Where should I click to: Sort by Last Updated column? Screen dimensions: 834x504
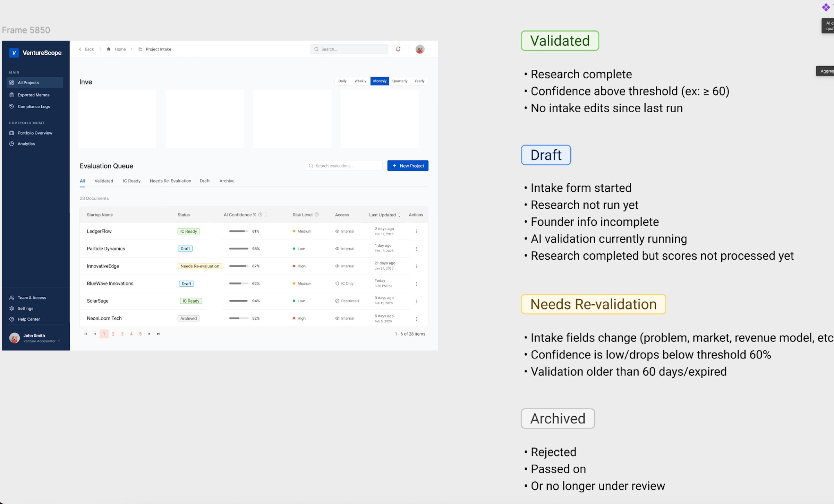(x=399, y=215)
